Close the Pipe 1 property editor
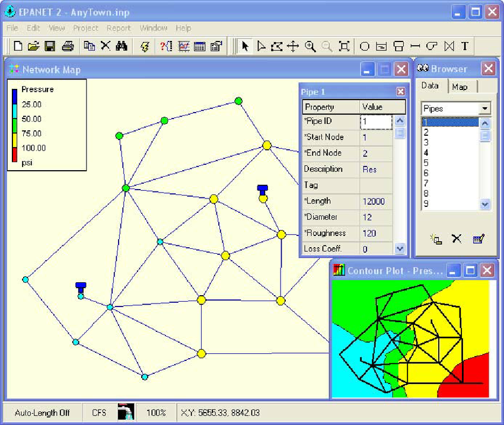Viewport: 504px width, 425px height. [400, 91]
